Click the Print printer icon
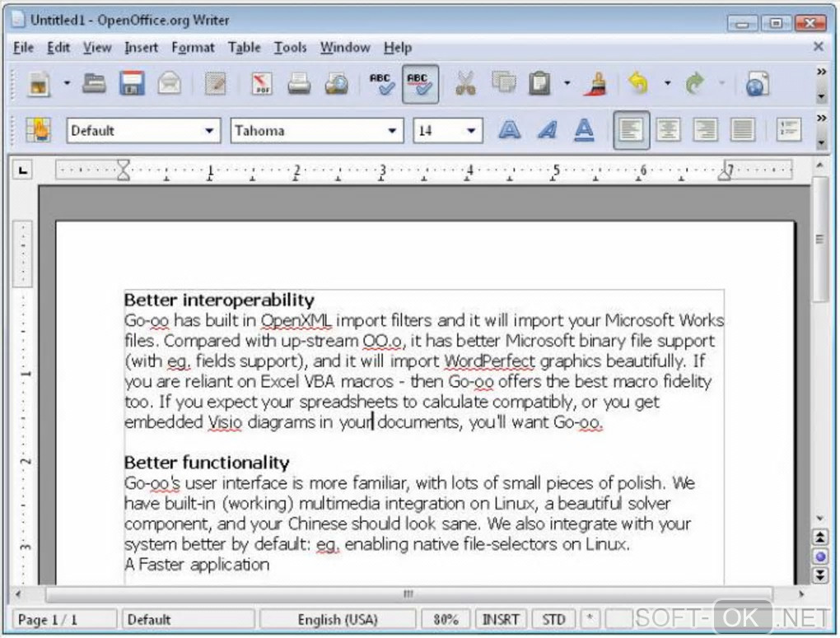The image size is (840, 638). click(298, 84)
